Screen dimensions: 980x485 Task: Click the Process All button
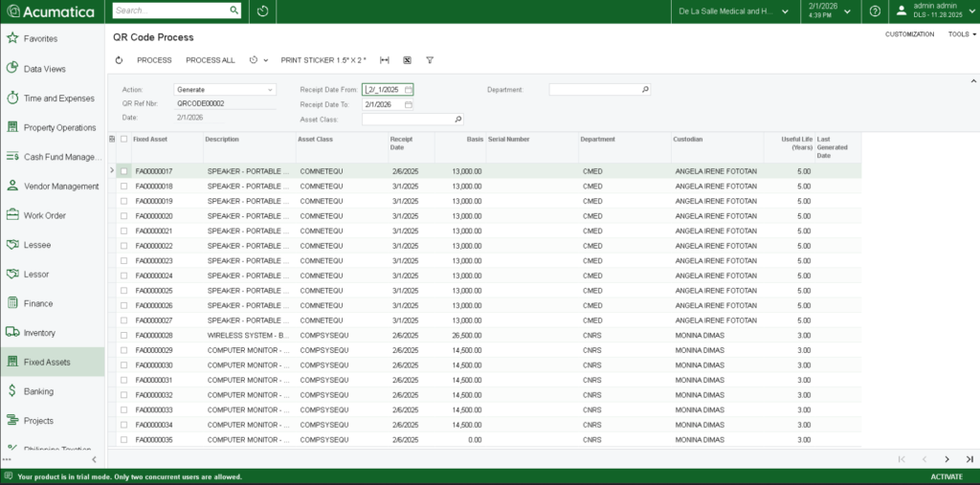pyautogui.click(x=210, y=60)
